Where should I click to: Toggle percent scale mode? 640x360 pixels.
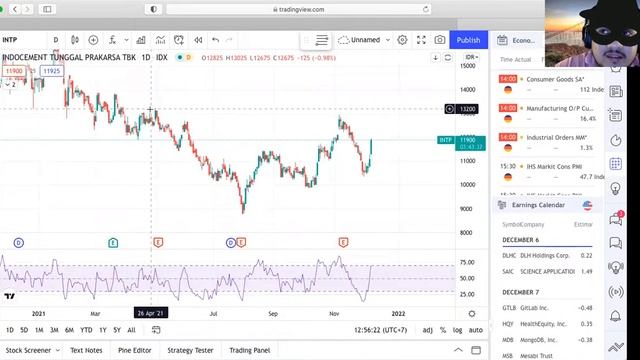pos(443,330)
